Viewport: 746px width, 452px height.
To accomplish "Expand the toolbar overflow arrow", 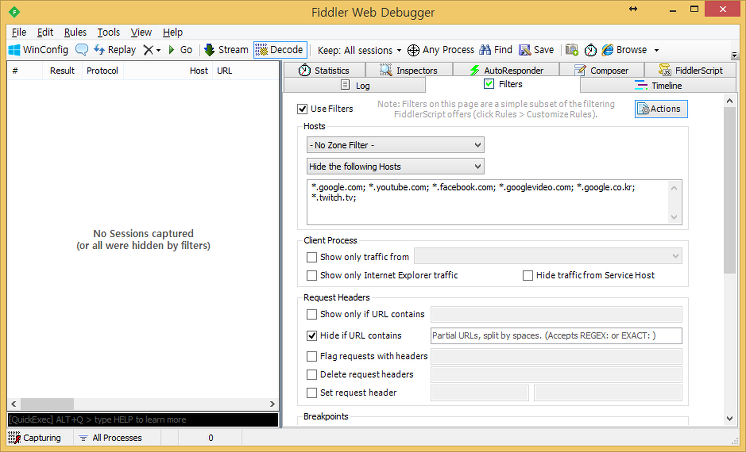I will coord(734,55).
